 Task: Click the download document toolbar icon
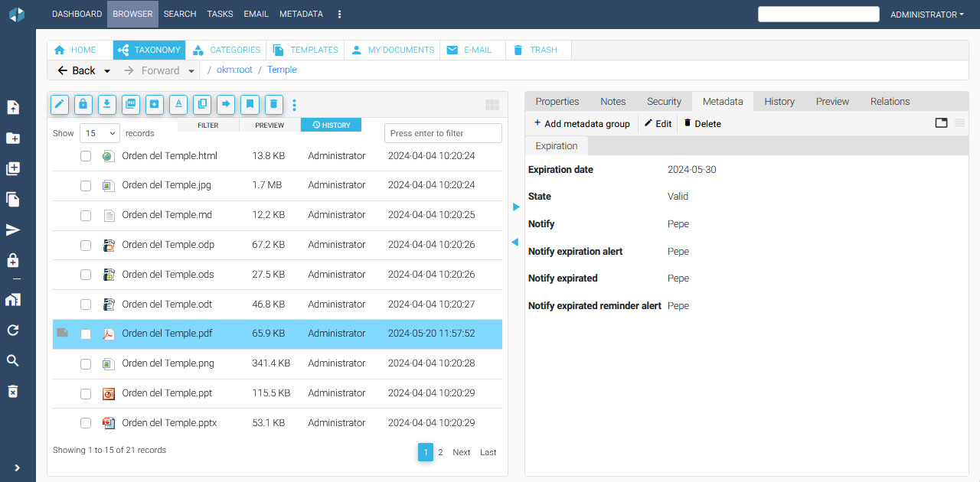[x=107, y=104]
